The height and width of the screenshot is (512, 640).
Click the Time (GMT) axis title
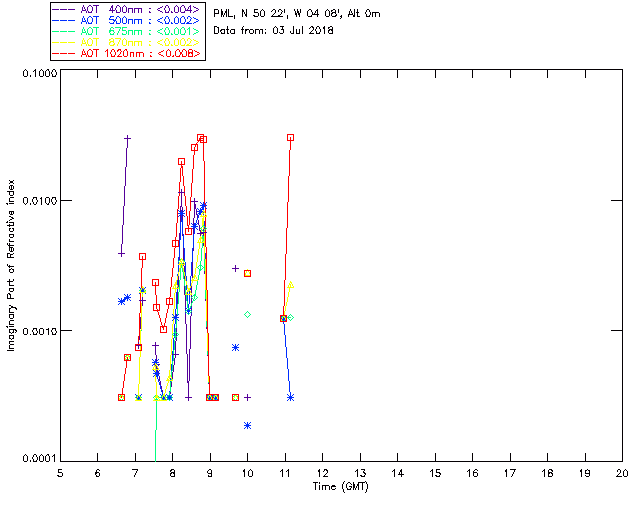(340, 487)
